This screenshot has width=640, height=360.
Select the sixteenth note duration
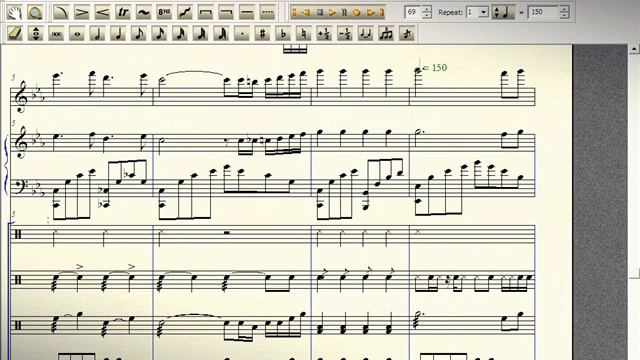(159, 33)
